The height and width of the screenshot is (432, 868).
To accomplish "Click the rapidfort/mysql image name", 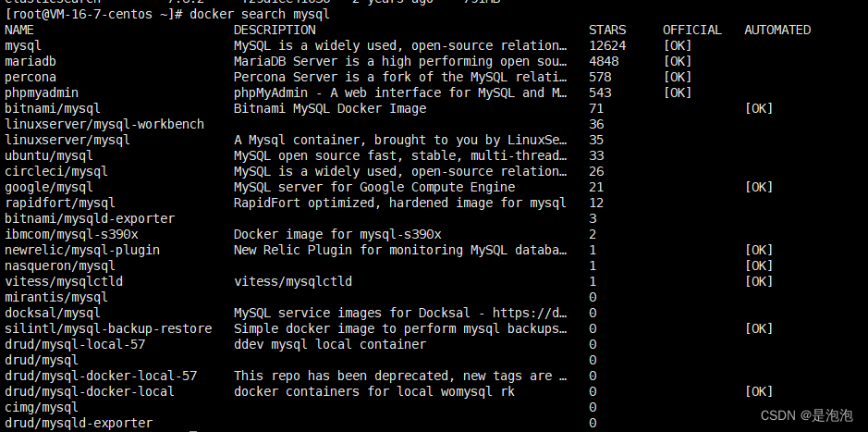I will [x=60, y=203].
